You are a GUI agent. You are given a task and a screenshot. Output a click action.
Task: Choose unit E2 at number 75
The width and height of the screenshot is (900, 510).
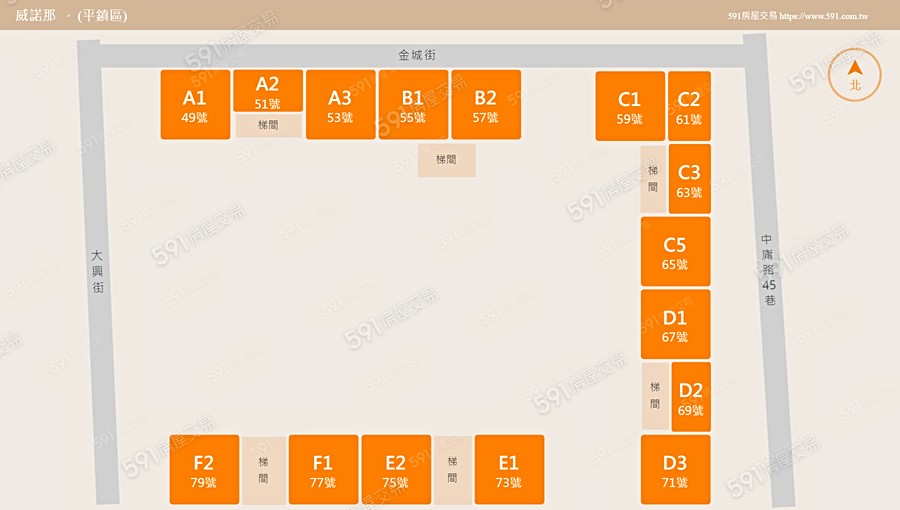(396, 470)
